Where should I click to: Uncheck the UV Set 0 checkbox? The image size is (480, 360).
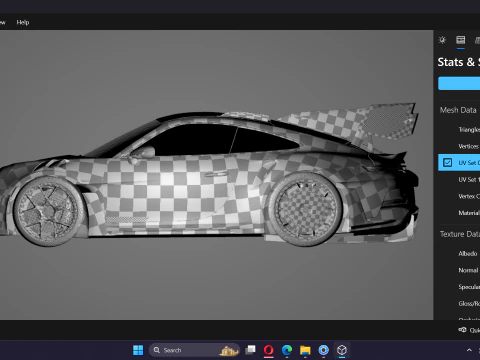point(447,163)
